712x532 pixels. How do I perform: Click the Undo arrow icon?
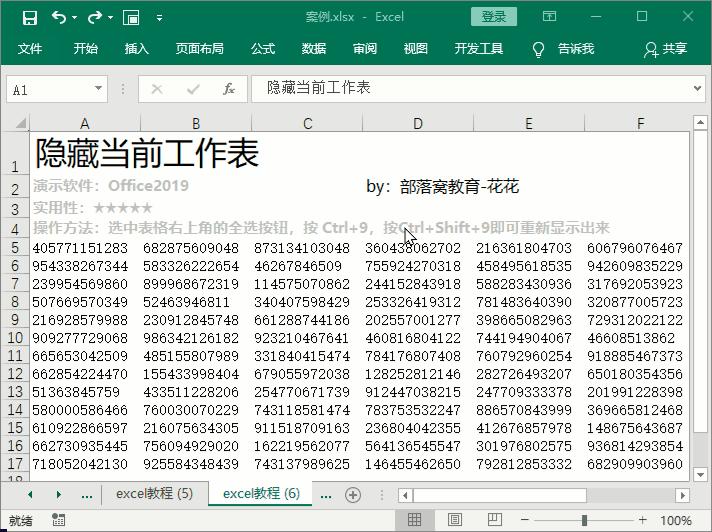tap(59, 17)
